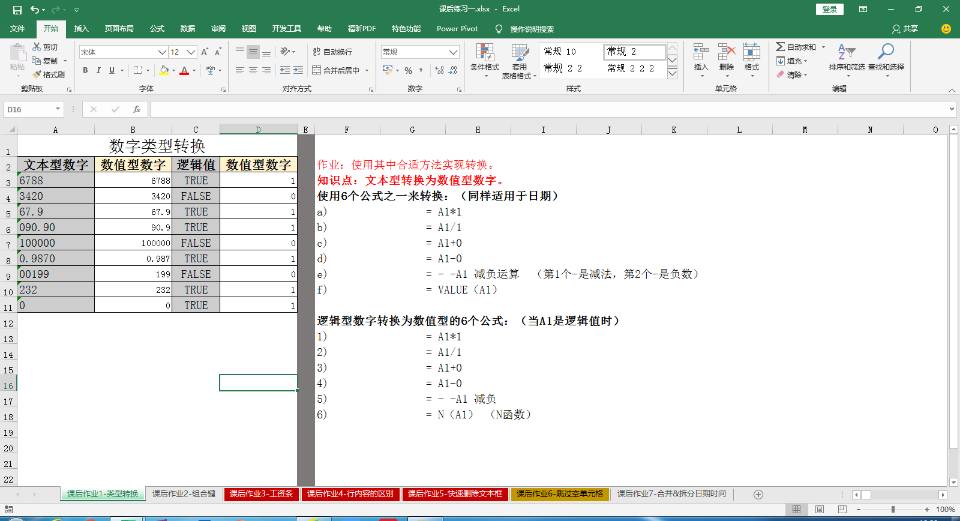Viewport: 960px width, 521px height.
Task: Switch to page layout view in status bar
Action: tap(819, 509)
